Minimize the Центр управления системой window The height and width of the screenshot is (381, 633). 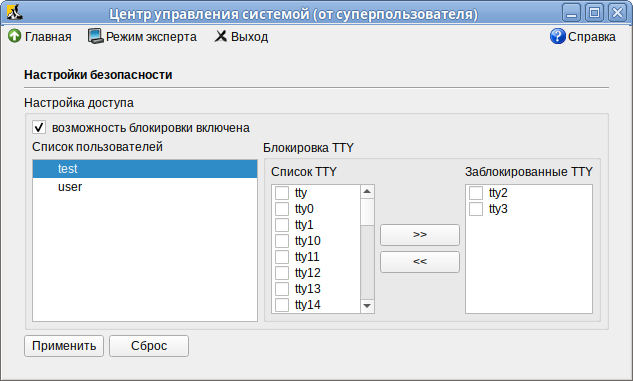571,13
